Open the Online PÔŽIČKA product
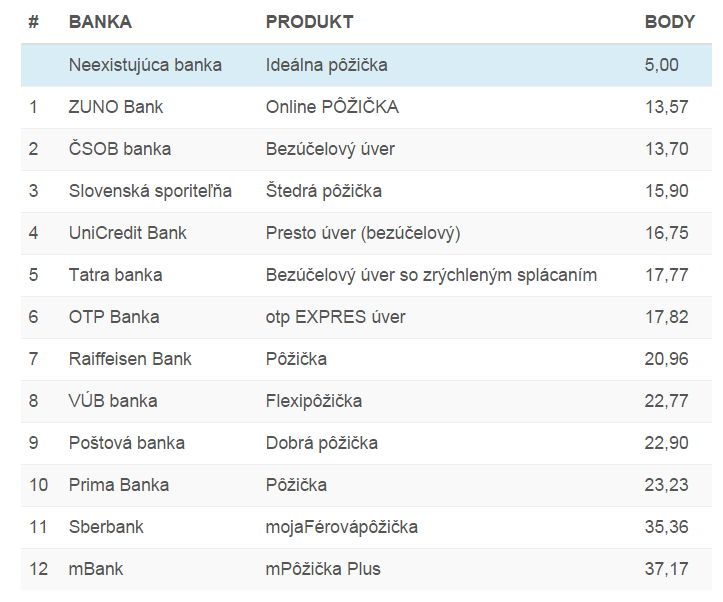This screenshot has width=723, height=602. (x=332, y=107)
